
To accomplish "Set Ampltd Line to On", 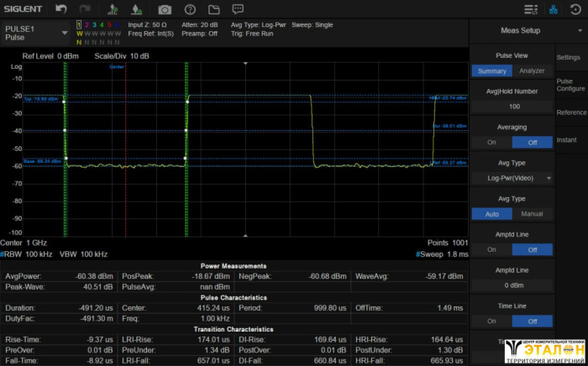I will coord(491,249).
